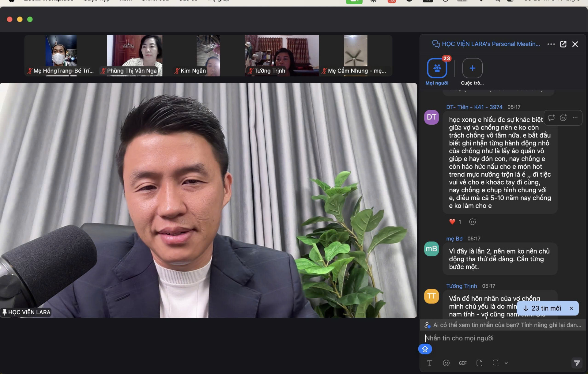Jump to 23 tin mới messages
Screen dimensions: 588x374
click(542, 308)
